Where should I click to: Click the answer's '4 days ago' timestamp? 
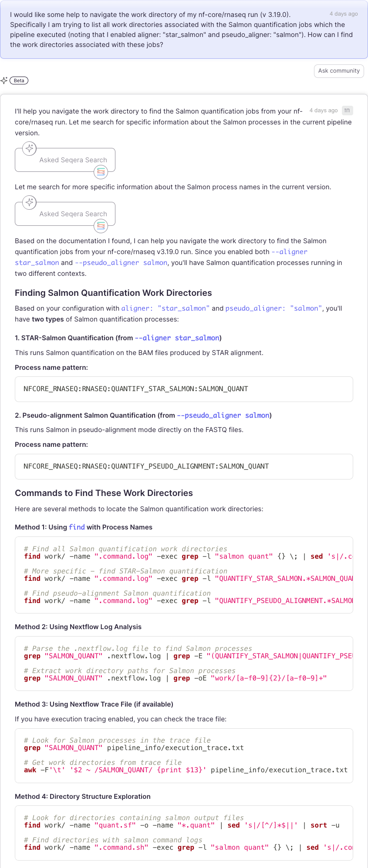tap(324, 111)
